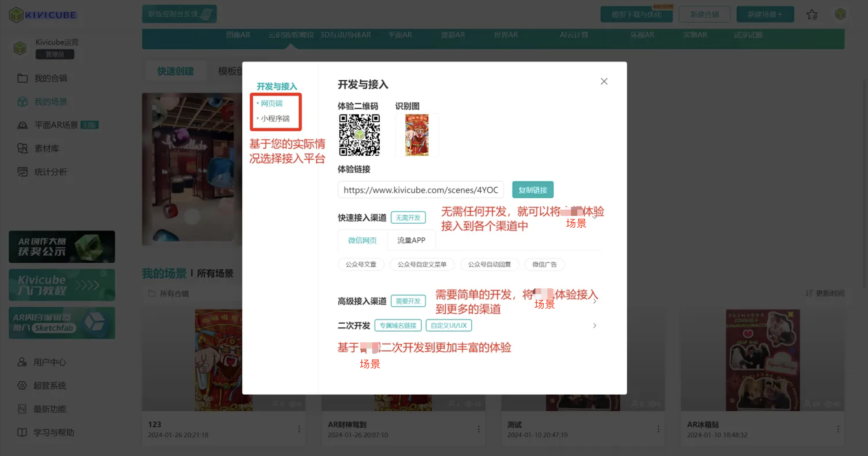Open 超管系统 settings gear
The height and width of the screenshot is (456, 868).
(x=22, y=386)
